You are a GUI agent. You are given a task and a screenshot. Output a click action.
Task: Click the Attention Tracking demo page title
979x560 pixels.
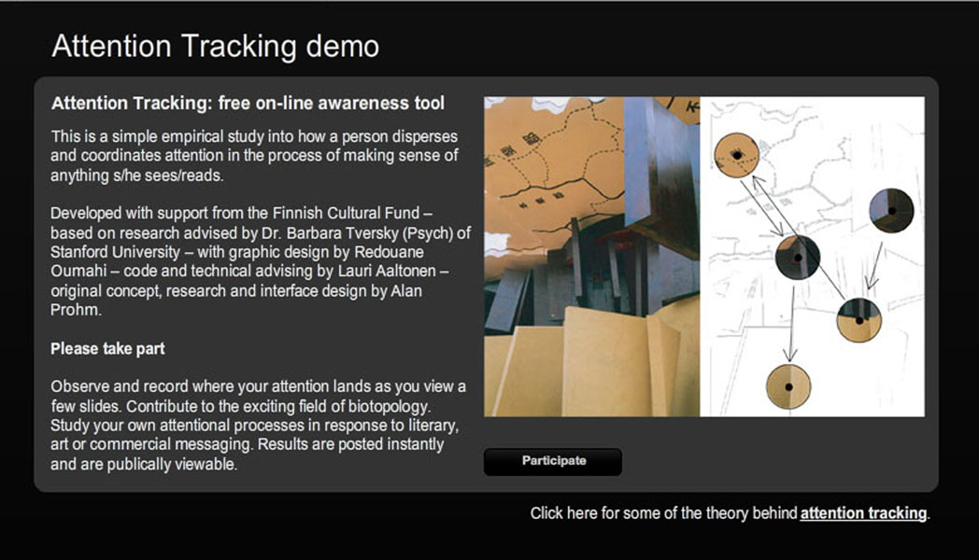(217, 44)
